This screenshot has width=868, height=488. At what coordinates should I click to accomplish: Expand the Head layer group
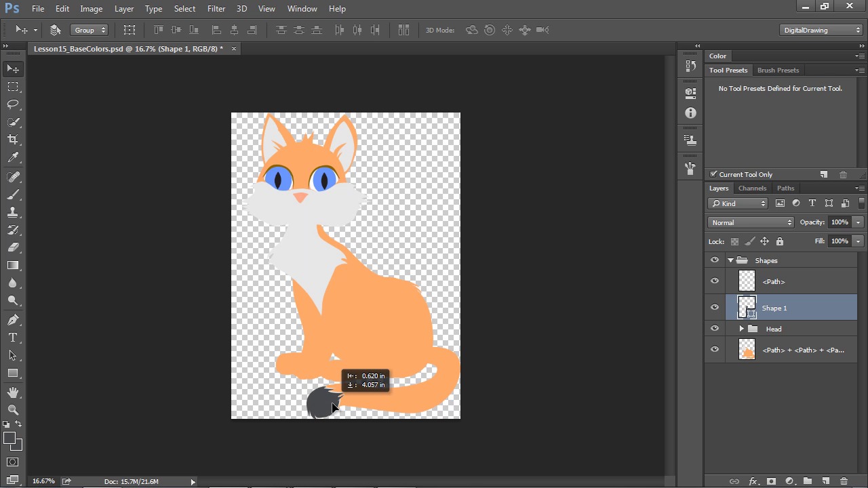(x=741, y=329)
